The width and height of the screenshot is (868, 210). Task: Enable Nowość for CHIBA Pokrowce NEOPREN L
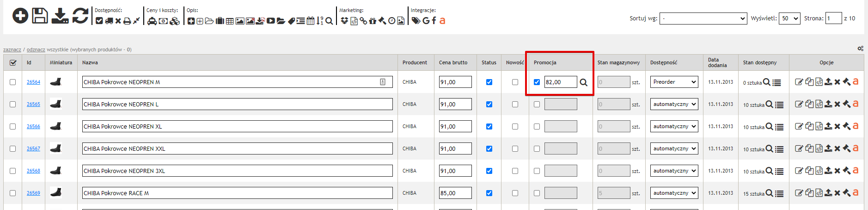[x=515, y=105]
